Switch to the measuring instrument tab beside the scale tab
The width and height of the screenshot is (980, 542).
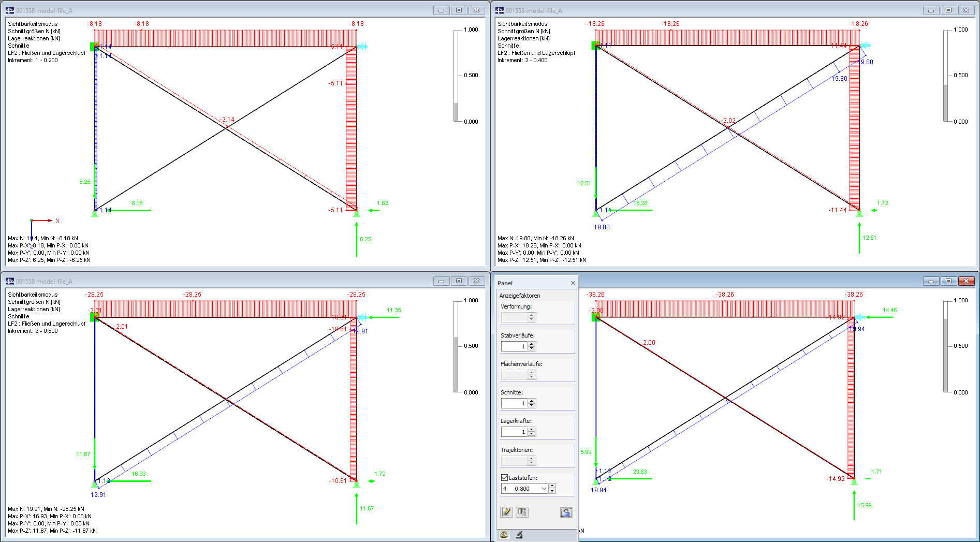tap(519, 535)
